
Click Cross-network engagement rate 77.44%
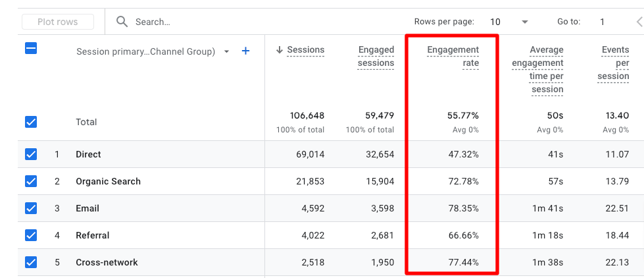(463, 262)
